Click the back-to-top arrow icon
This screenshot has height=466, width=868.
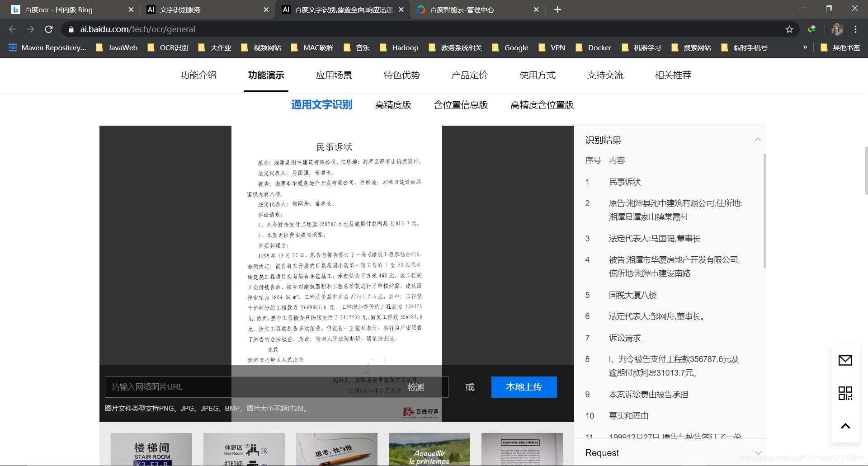click(x=845, y=426)
